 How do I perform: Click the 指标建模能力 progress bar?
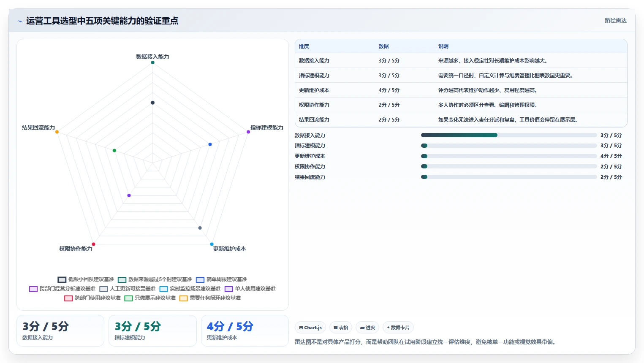tap(509, 146)
